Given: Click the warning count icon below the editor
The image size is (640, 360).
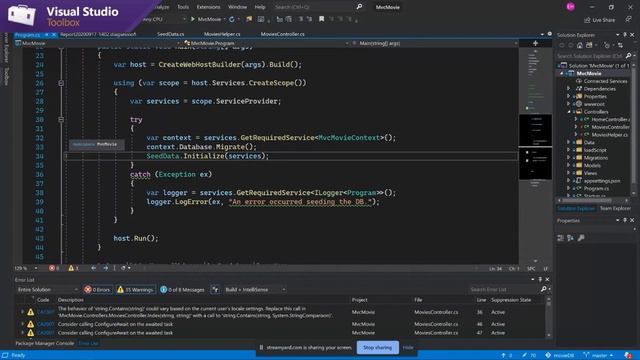Looking at the screenshot, I should click(x=71, y=268).
